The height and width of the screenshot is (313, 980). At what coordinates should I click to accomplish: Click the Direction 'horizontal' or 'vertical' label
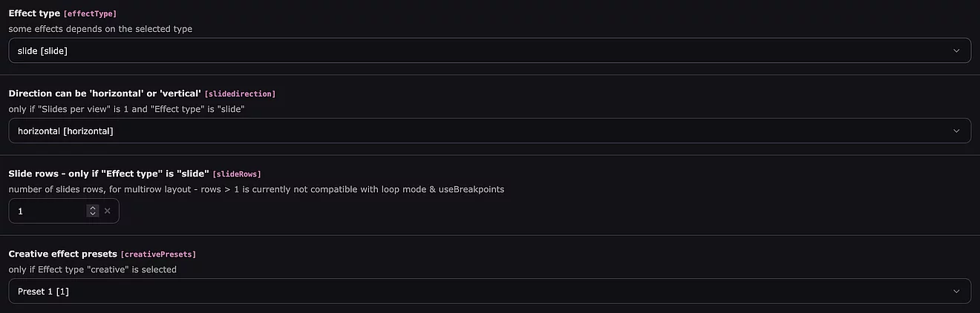105,93
